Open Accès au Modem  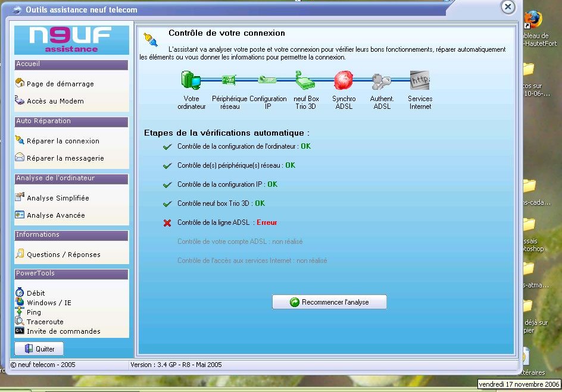pos(55,101)
